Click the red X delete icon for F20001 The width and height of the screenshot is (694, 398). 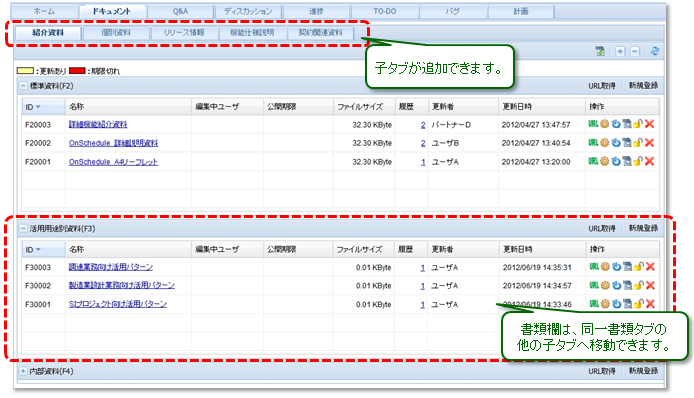pyautogui.click(x=649, y=161)
